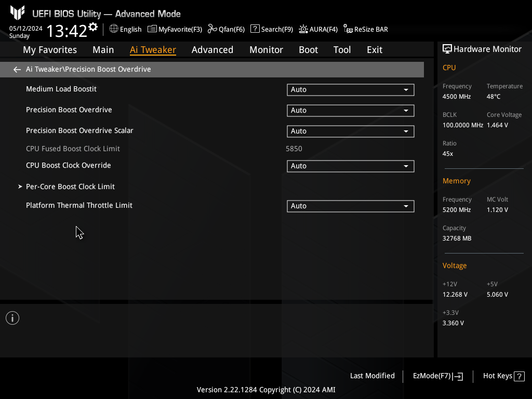Switch to My Favorites tab
Screen dimensions: 532x399
pos(50,50)
